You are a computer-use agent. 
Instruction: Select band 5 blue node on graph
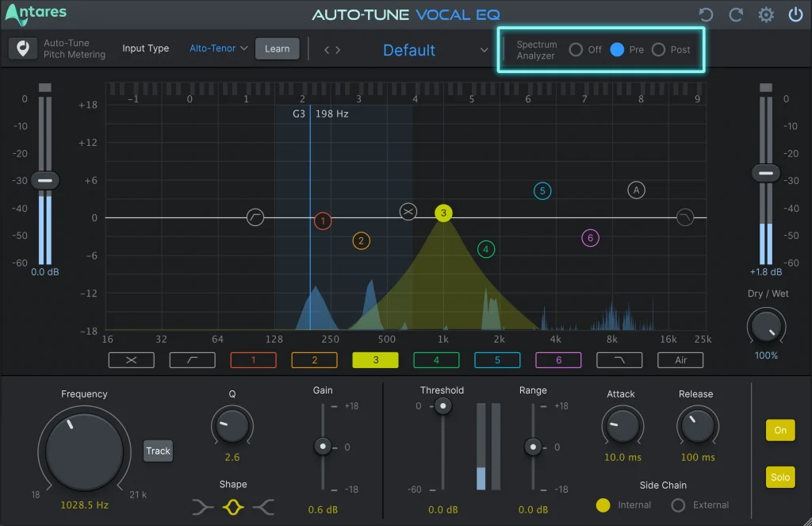[x=542, y=190]
